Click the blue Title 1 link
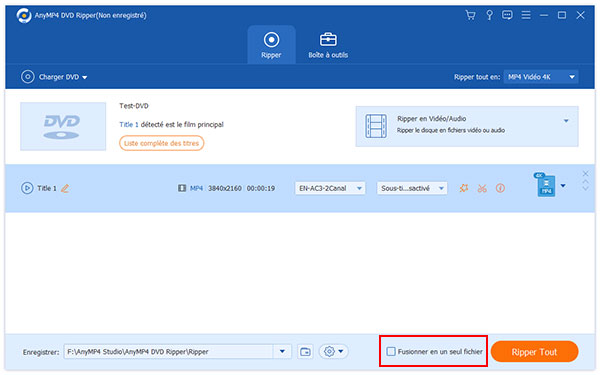The width and height of the screenshot is (600, 375). [129, 124]
